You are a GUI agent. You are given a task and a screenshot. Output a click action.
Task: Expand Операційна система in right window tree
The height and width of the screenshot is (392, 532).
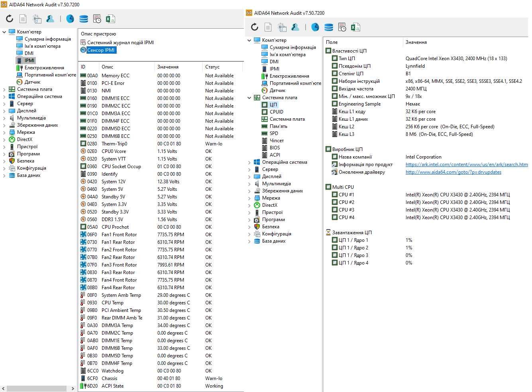[249, 162]
